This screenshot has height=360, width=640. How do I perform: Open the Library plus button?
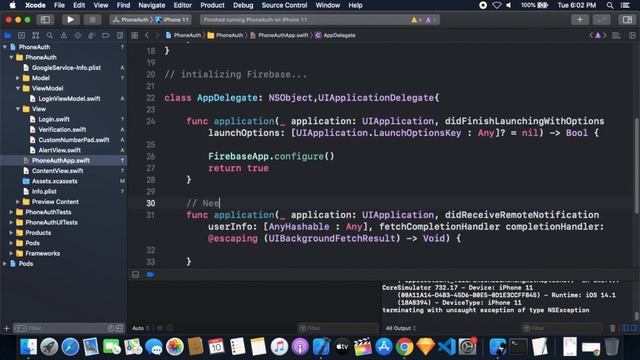[580, 20]
